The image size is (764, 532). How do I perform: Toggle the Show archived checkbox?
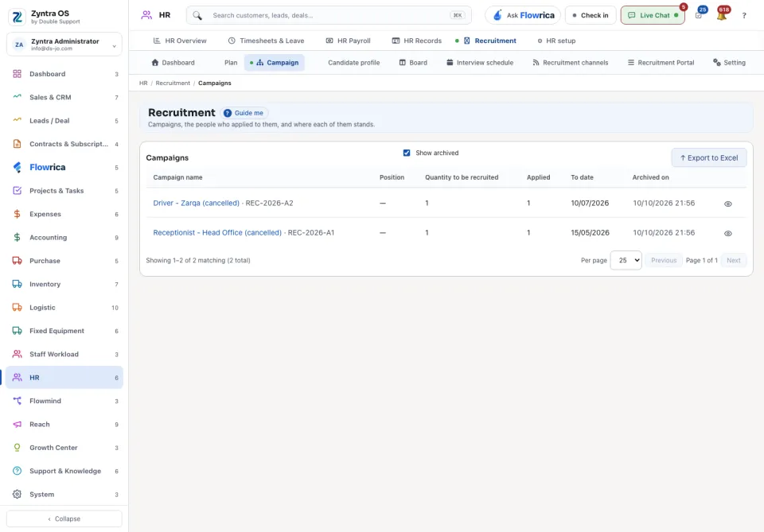[x=407, y=153]
